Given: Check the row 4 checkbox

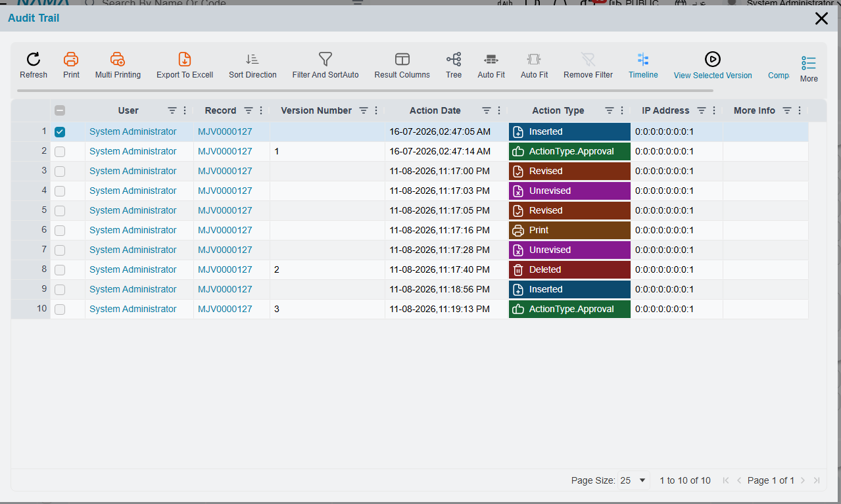Looking at the screenshot, I should pyautogui.click(x=60, y=191).
